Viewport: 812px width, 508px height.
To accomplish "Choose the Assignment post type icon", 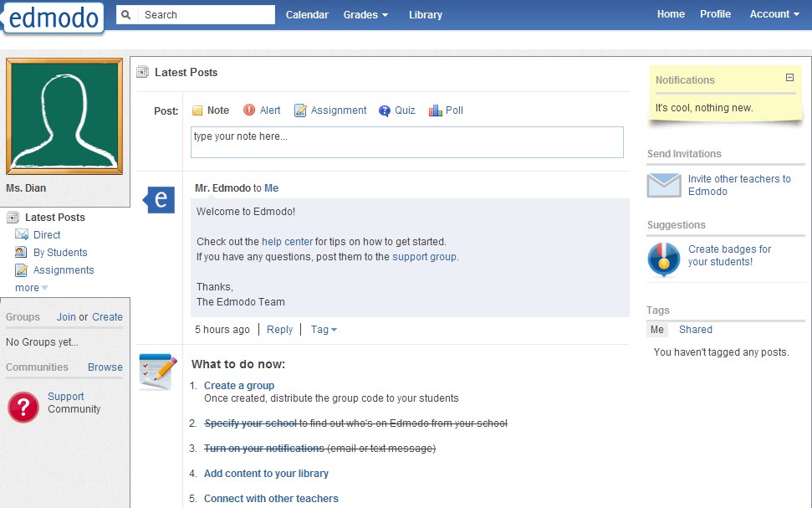I will [x=300, y=110].
